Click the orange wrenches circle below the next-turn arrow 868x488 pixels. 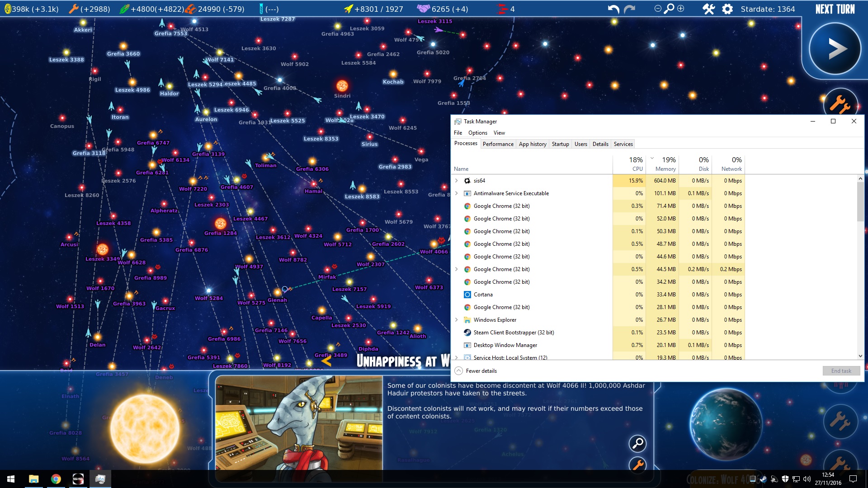pos(840,103)
